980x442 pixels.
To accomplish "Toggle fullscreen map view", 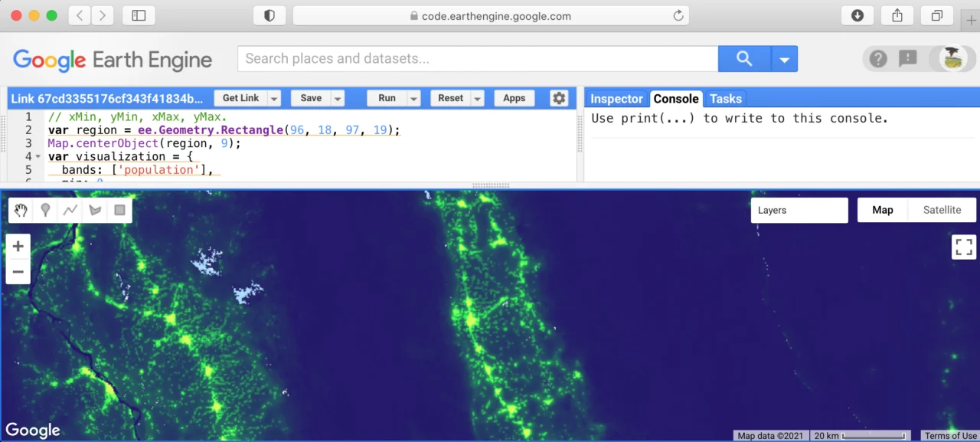I will (x=964, y=247).
